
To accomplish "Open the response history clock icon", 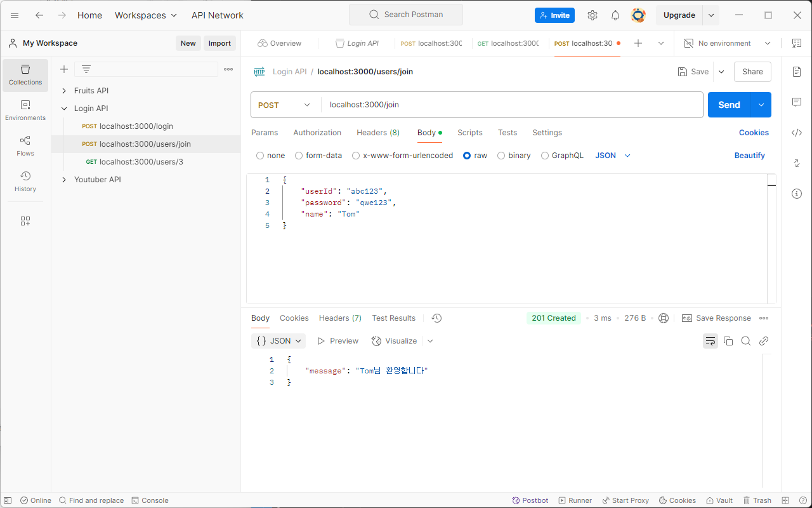I will [x=436, y=318].
